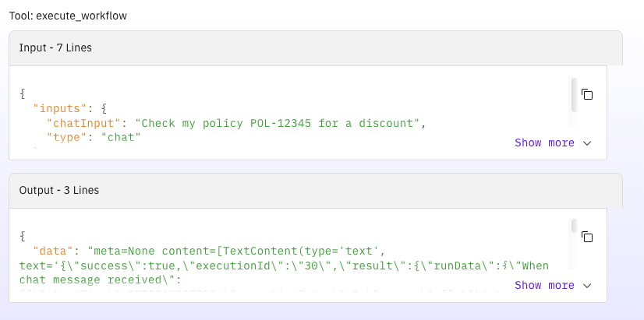Click Show more in the Output panel
This screenshot has width=644, height=320.
pos(544,286)
